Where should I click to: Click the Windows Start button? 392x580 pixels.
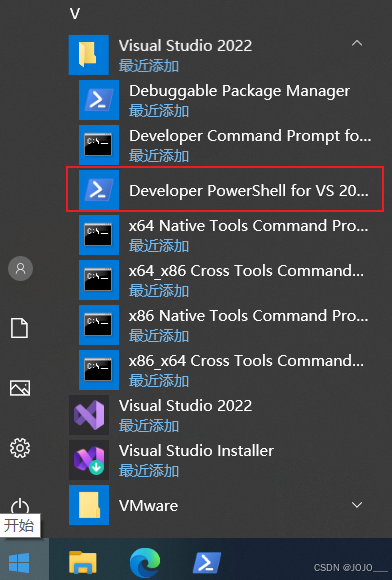tap(19, 563)
